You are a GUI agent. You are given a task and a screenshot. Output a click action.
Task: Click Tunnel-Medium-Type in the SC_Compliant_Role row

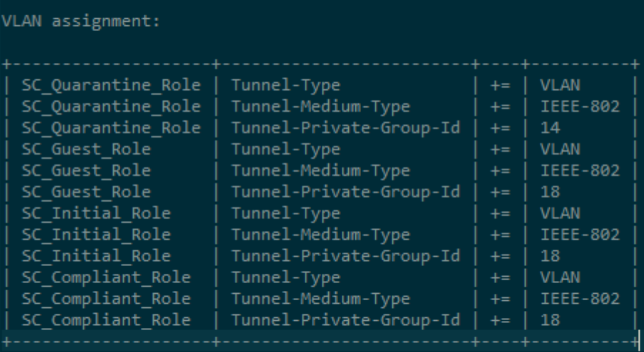(x=320, y=298)
